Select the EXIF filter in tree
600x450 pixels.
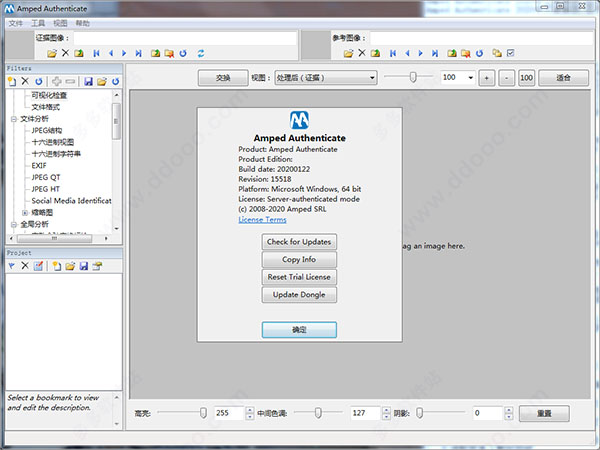click(39, 166)
